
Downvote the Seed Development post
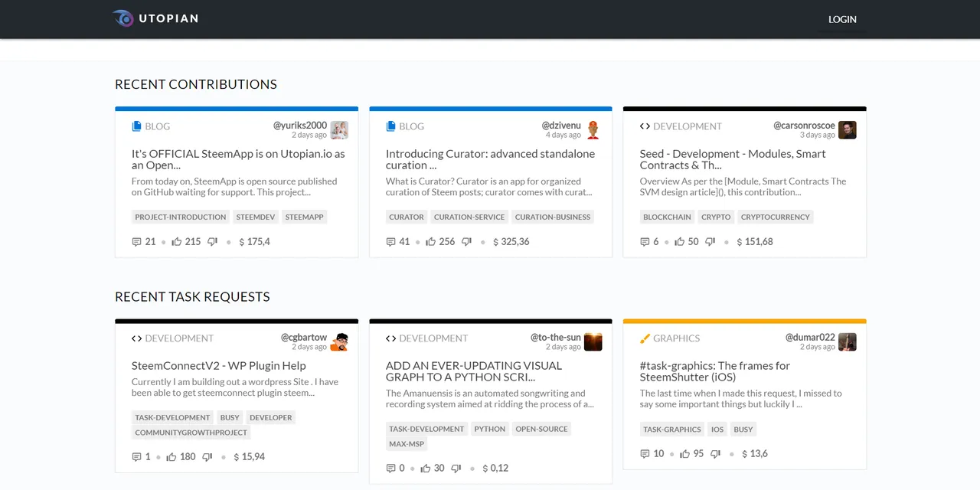pyautogui.click(x=710, y=242)
